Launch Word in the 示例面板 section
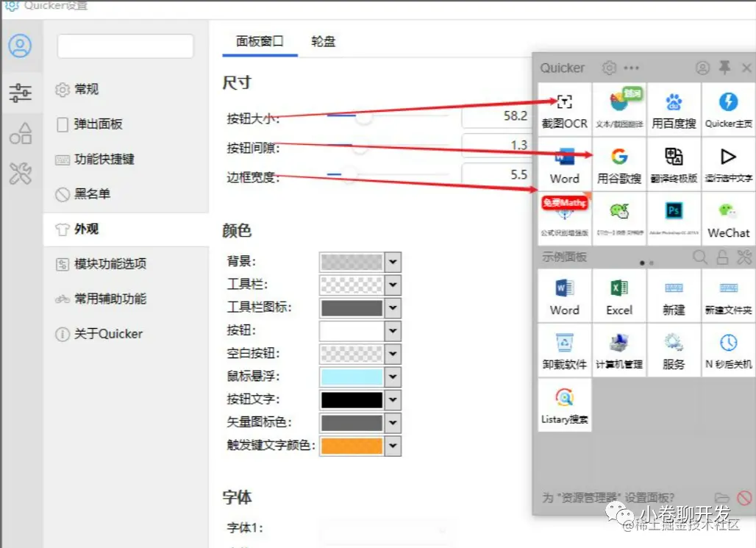 pyautogui.click(x=565, y=296)
